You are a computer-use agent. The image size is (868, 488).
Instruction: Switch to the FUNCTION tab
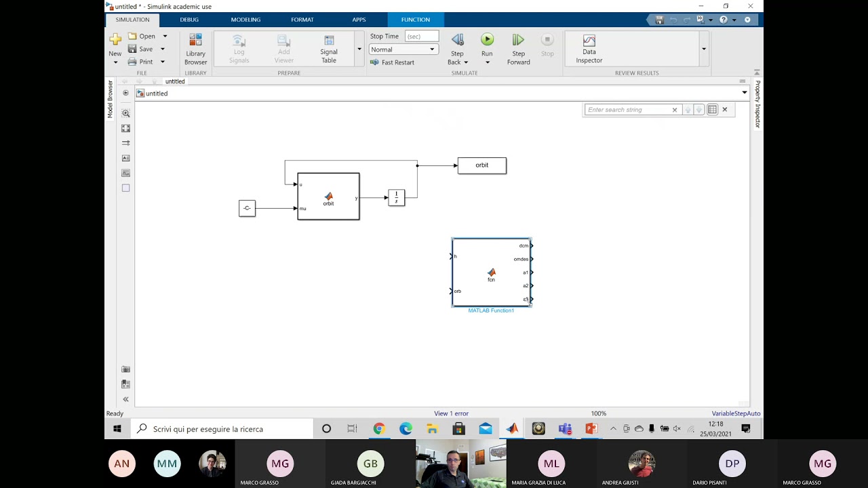tap(416, 20)
